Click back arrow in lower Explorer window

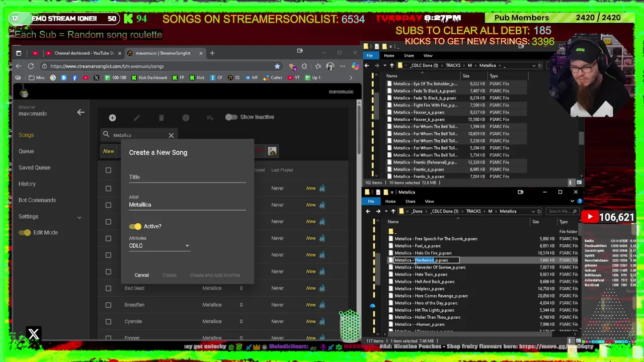368,211
